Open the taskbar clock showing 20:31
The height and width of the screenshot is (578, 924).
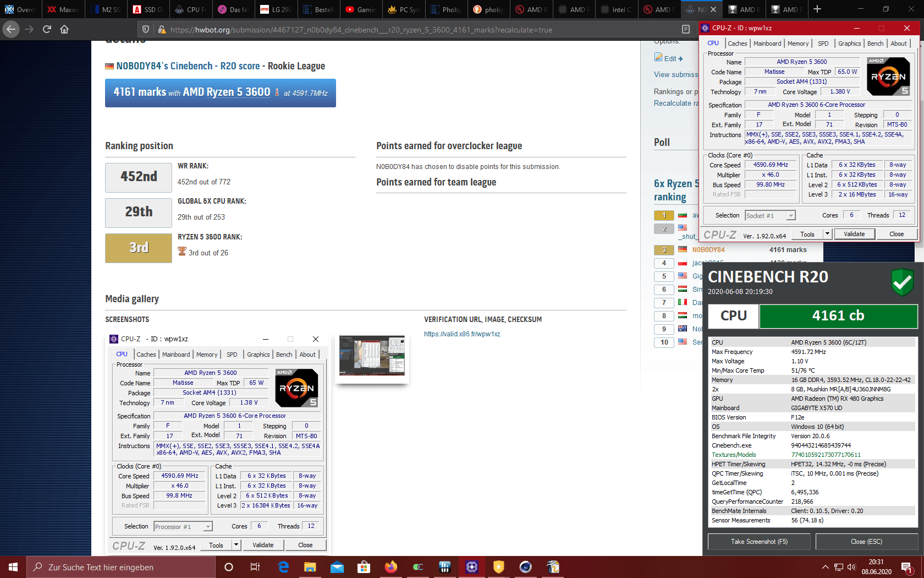point(876,567)
